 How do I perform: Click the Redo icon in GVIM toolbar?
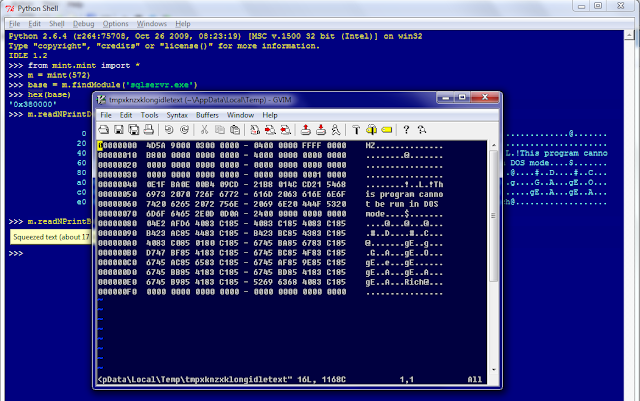click(184, 130)
